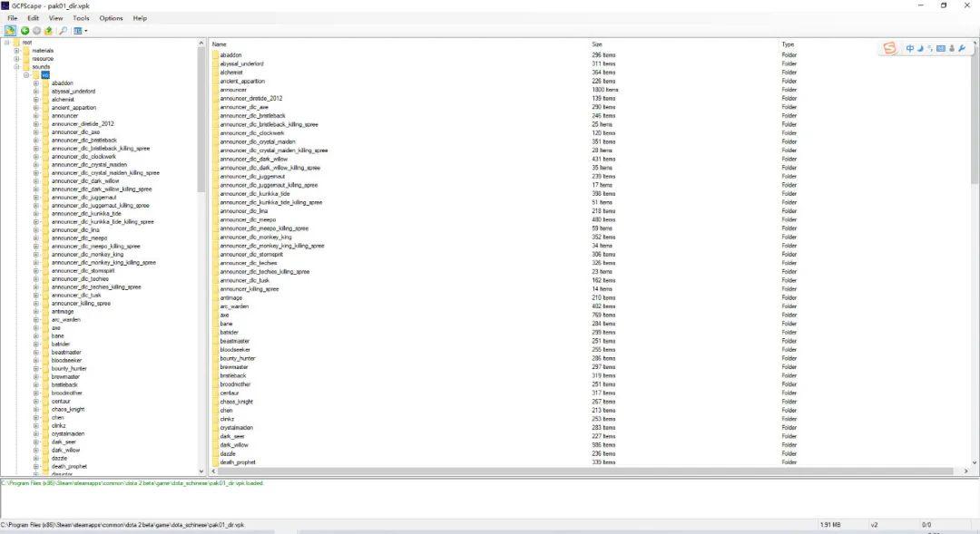
Task: Click the file list's horizontal scroll-right arrow
Action: (x=966, y=471)
